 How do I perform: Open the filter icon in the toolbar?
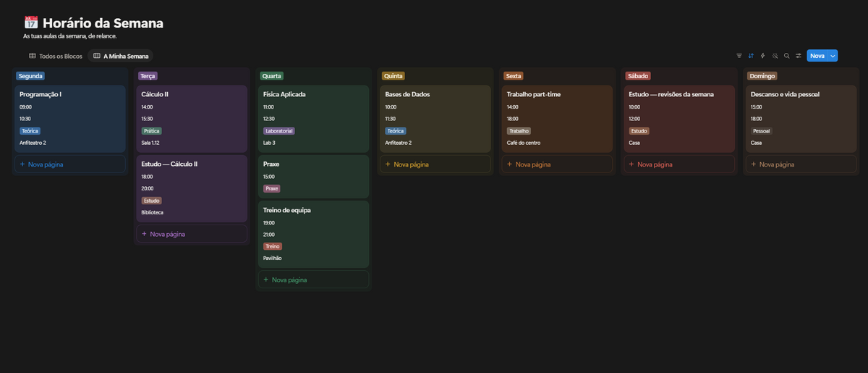[739, 56]
